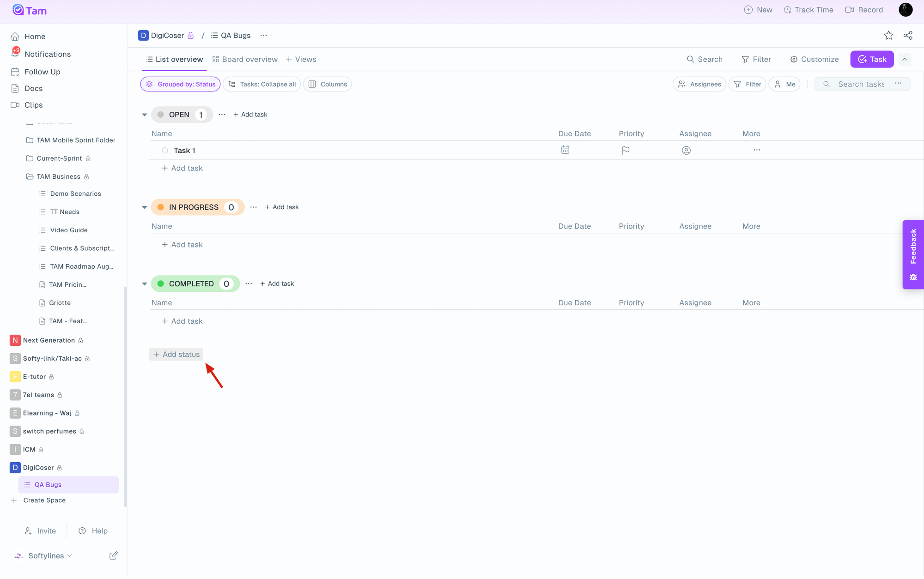Collapse the IN PROGRESS group arrow
Image resolution: width=924 pixels, height=579 pixels.
click(x=144, y=207)
